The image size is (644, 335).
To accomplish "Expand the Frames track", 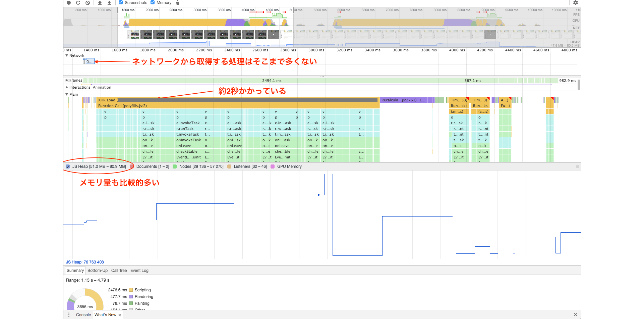I will click(67, 81).
